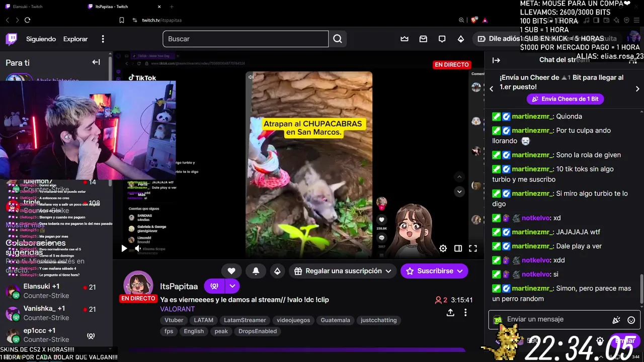Screen dimensions: 644x362
Task: Open Bits cheer icon in chat input
Action: coord(616,320)
